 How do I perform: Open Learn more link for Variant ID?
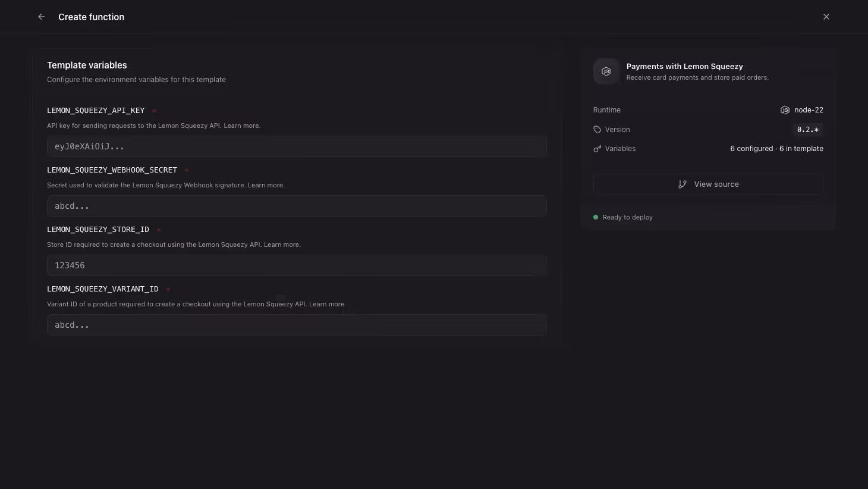point(327,304)
